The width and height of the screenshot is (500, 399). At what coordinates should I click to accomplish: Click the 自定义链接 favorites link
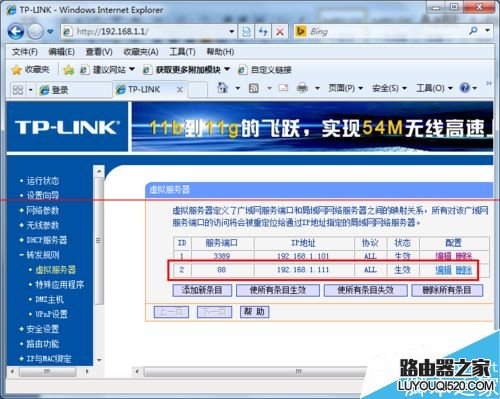[265, 70]
